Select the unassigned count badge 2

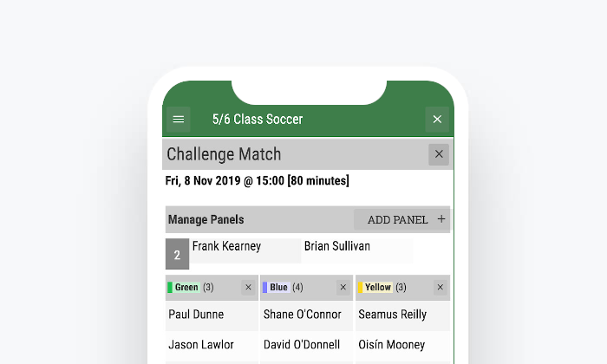[177, 254]
